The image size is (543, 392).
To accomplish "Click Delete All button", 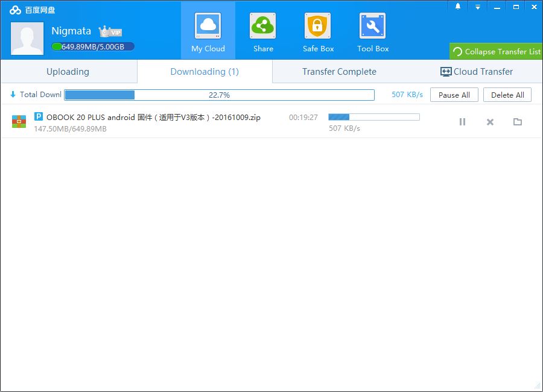I will click(x=507, y=95).
